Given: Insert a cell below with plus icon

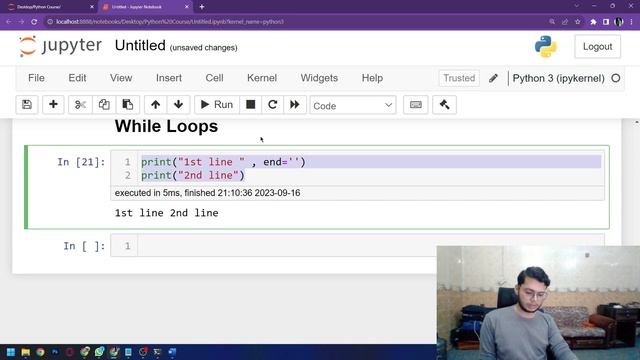Looking at the screenshot, I should coord(53,105).
